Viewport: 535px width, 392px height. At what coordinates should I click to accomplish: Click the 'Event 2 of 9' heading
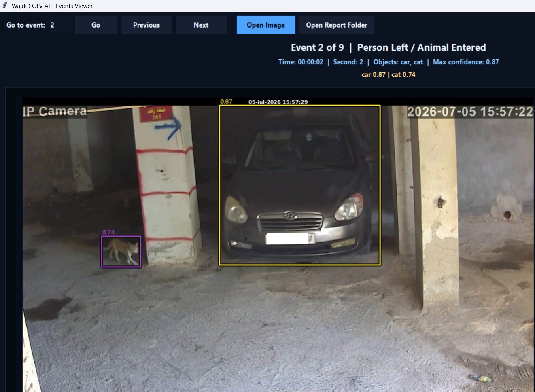coord(317,47)
